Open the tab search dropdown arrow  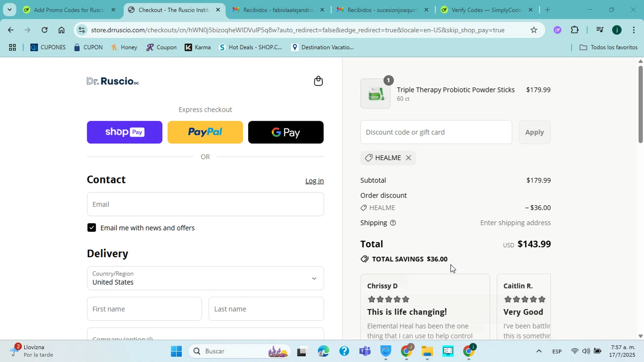click(9, 9)
